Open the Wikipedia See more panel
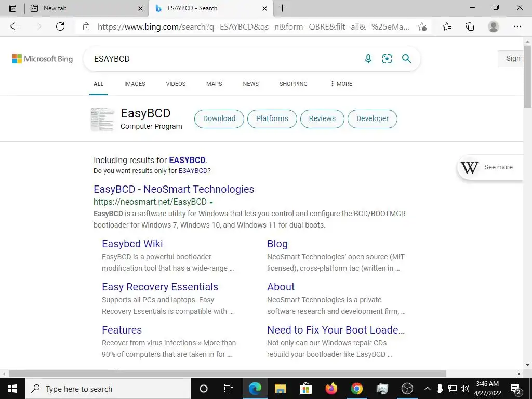Screen dimensions: 532x399 [x=490, y=167]
